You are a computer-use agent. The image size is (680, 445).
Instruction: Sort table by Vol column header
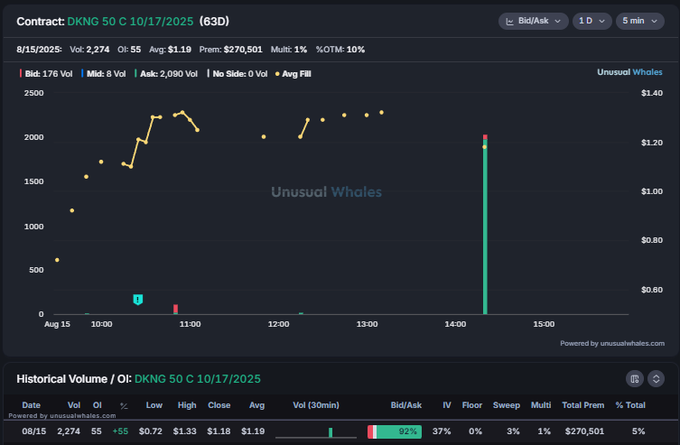[74, 405]
